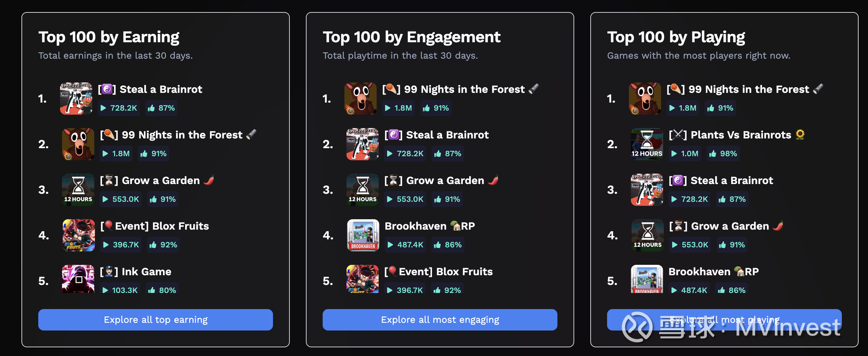The height and width of the screenshot is (356, 868).
Task: Open Steal a Brainrot icon in Playing list
Action: [647, 190]
